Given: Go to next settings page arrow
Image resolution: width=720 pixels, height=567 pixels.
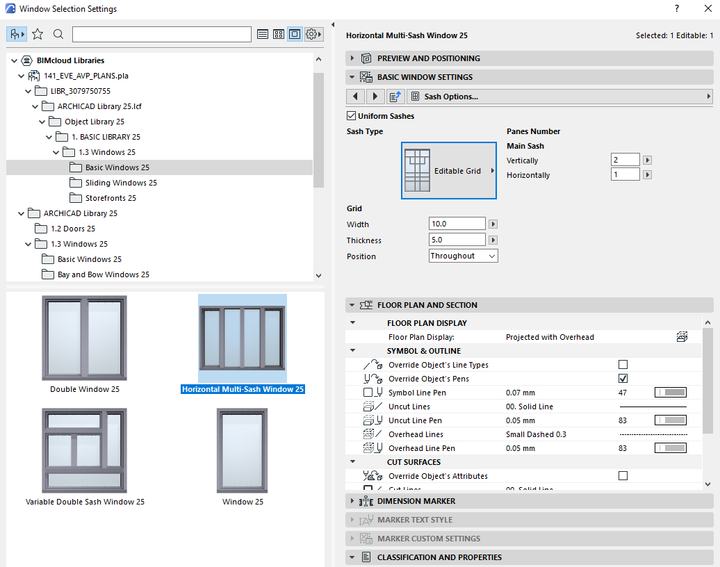Looking at the screenshot, I should 375,96.
